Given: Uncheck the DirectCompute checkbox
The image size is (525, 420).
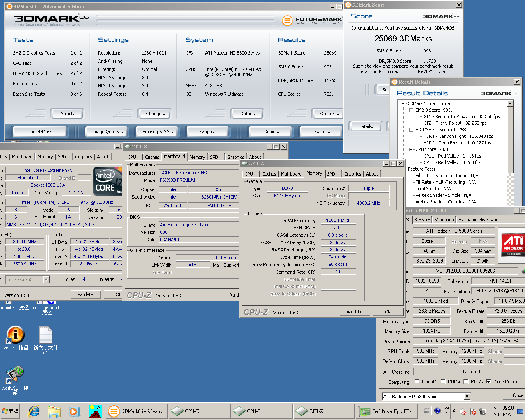Looking at the screenshot, I should click(x=488, y=382).
